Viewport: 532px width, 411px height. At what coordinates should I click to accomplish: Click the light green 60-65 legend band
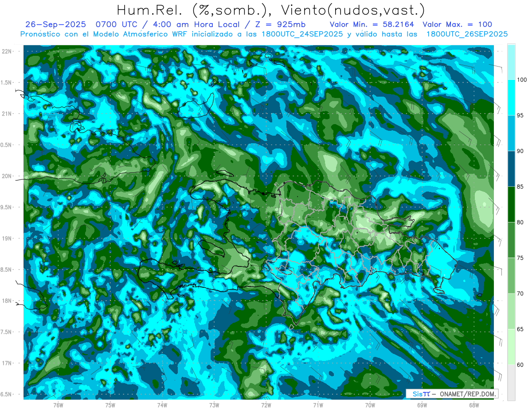click(511, 347)
